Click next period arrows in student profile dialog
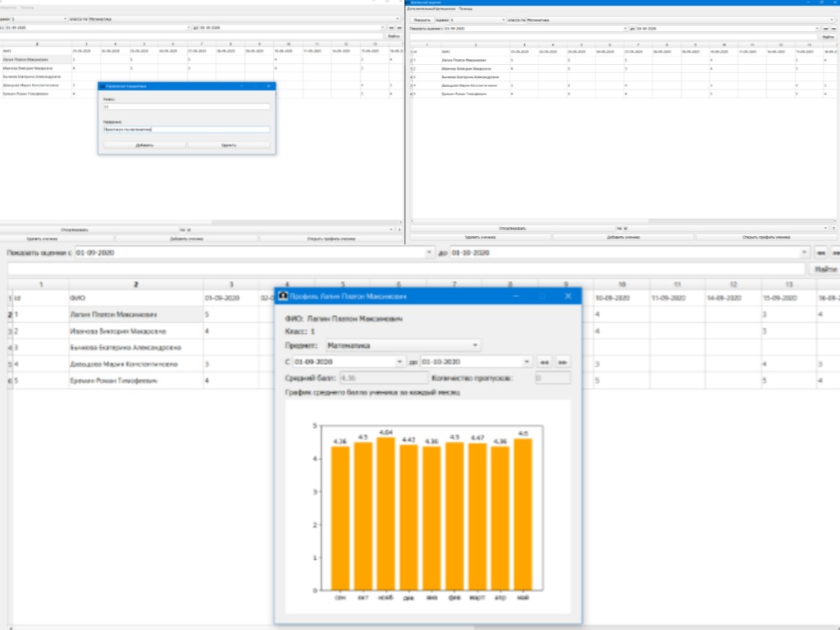Screen dimensions: 840x630 tap(563, 362)
